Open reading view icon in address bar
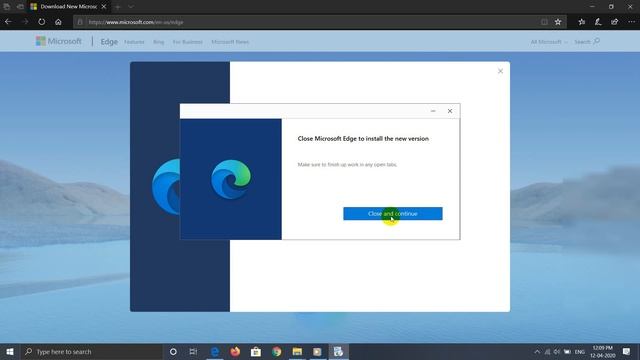This screenshot has width=640, height=360. tap(544, 22)
